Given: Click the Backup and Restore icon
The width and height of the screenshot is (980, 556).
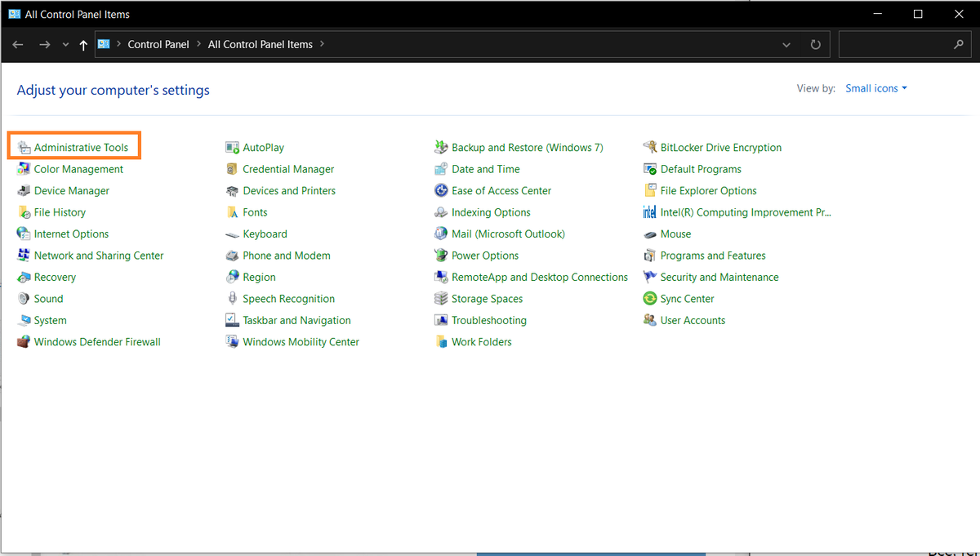Looking at the screenshot, I should coord(441,148).
